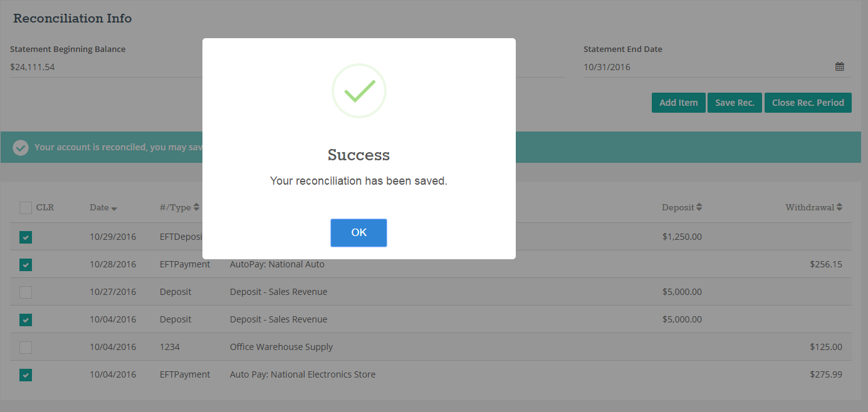868x412 pixels.
Task: Uncheck the 10/04/2016 Sales Revenue deposit checkbox
Action: [25, 320]
